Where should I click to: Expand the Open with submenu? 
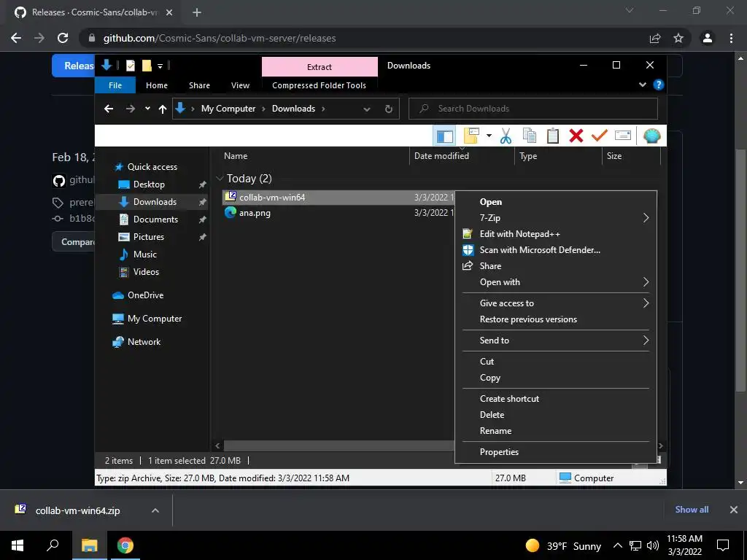tap(555, 282)
